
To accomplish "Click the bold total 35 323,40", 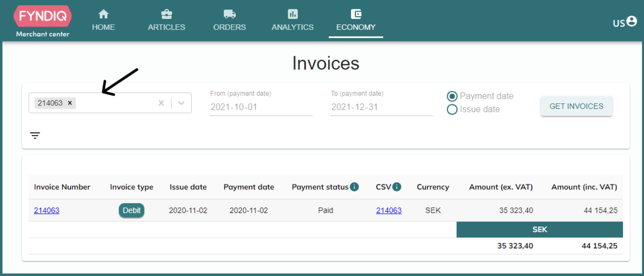I will [x=515, y=246].
